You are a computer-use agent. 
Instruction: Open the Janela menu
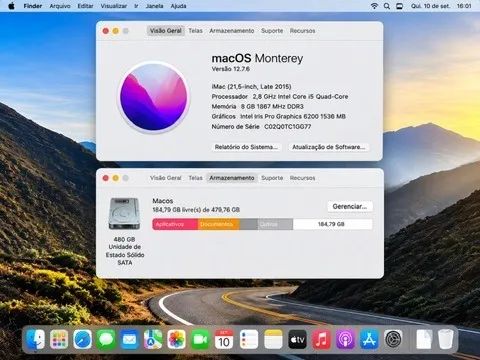coord(155,6)
